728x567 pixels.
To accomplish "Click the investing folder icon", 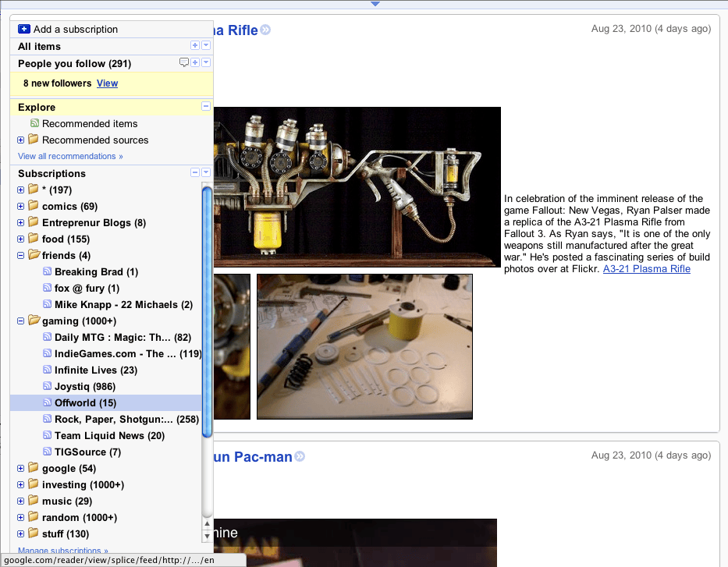I will tap(34, 484).
